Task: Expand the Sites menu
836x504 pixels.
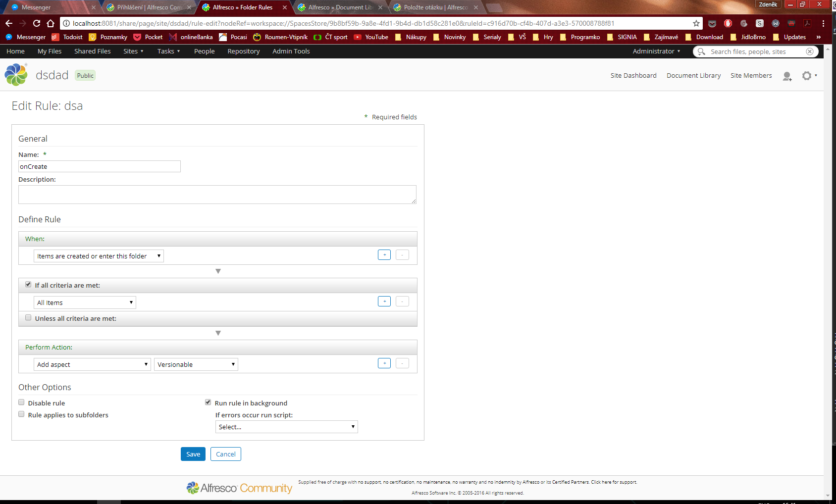Action: tap(133, 51)
